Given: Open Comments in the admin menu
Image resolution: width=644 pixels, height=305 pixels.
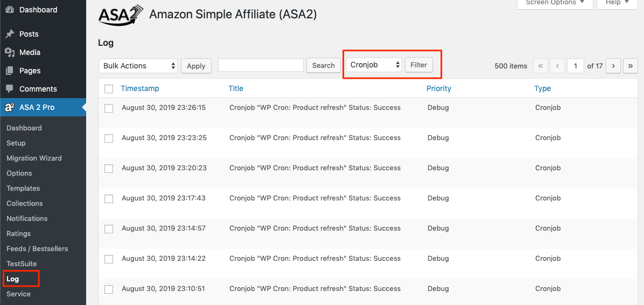Looking at the screenshot, I should (x=38, y=89).
